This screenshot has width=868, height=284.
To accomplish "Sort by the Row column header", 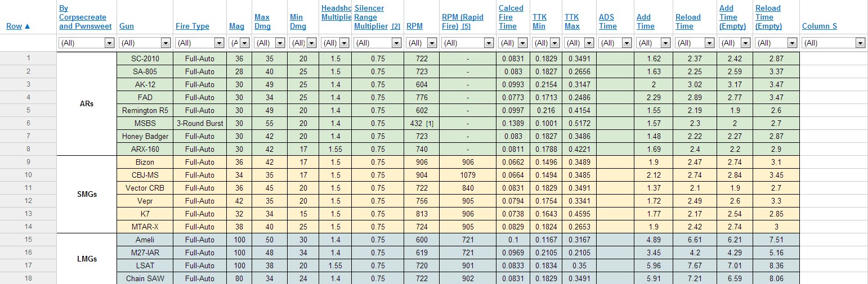I will pyautogui.click(x=15, y=26).
